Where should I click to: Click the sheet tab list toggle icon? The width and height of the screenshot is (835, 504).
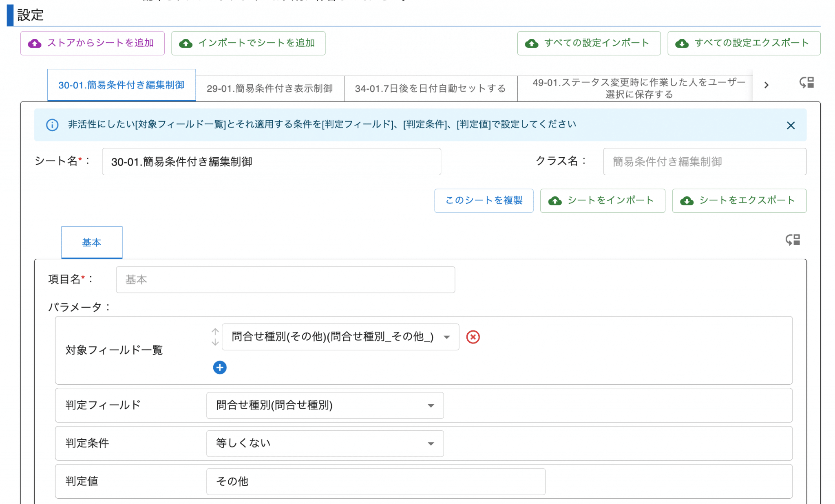[806, 83]
